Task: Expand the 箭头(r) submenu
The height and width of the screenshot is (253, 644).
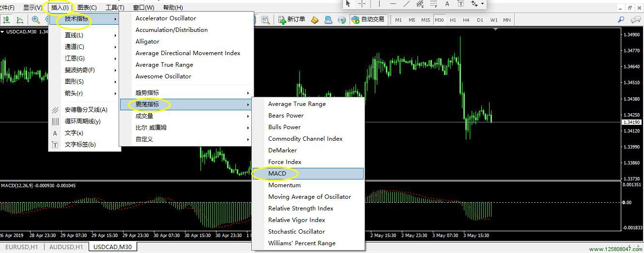Action: (x=84, y=93)
